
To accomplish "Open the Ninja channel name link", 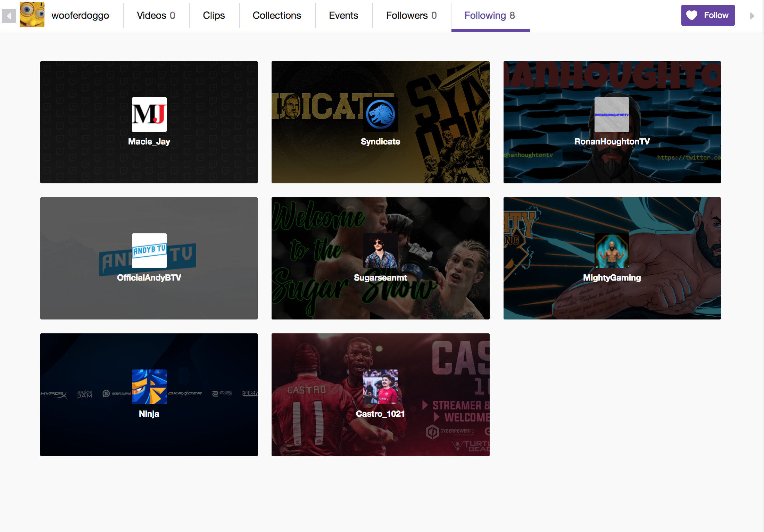I will click(x=149, y=414).
